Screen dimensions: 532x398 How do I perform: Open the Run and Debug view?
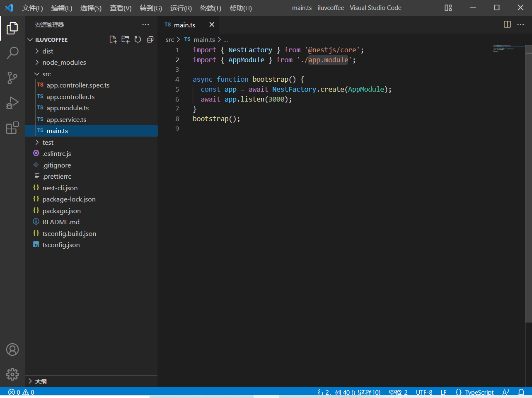click(12, 103)
